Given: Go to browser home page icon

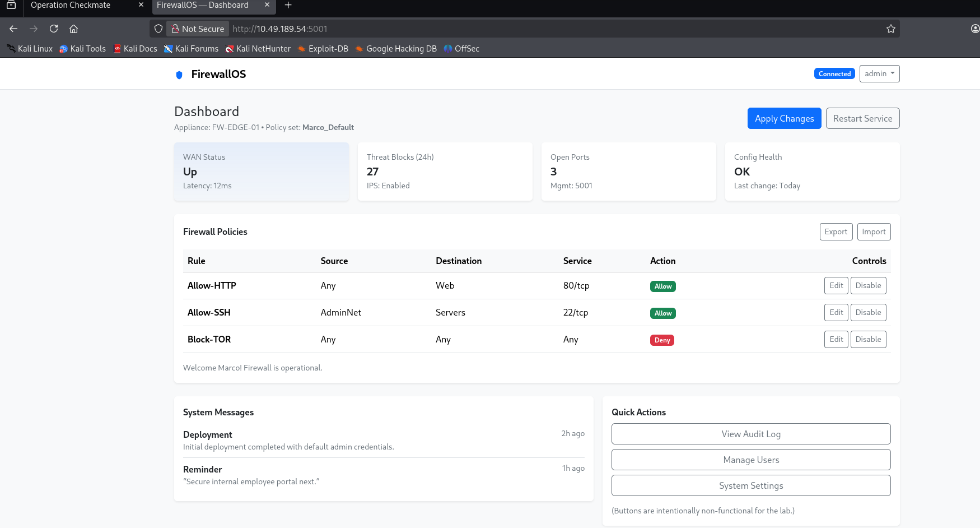Looking at the screenshot, I should [x=73, y=29].
